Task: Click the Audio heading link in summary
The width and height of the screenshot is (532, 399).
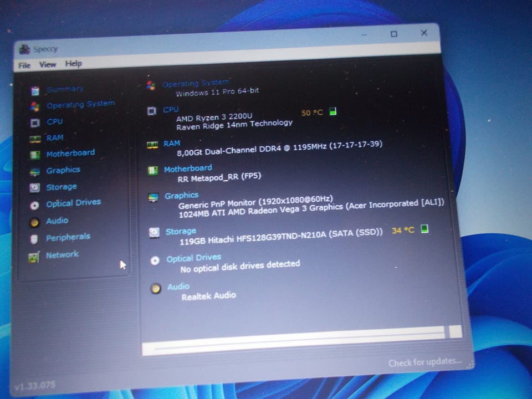Action: pyautogui.click(x=178, y=287)
